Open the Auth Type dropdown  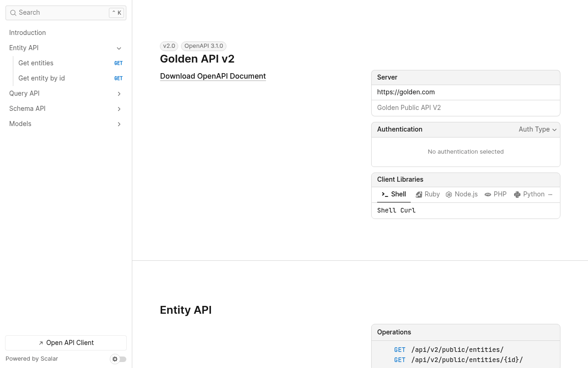pyautogui.click(x=537, y=130)
